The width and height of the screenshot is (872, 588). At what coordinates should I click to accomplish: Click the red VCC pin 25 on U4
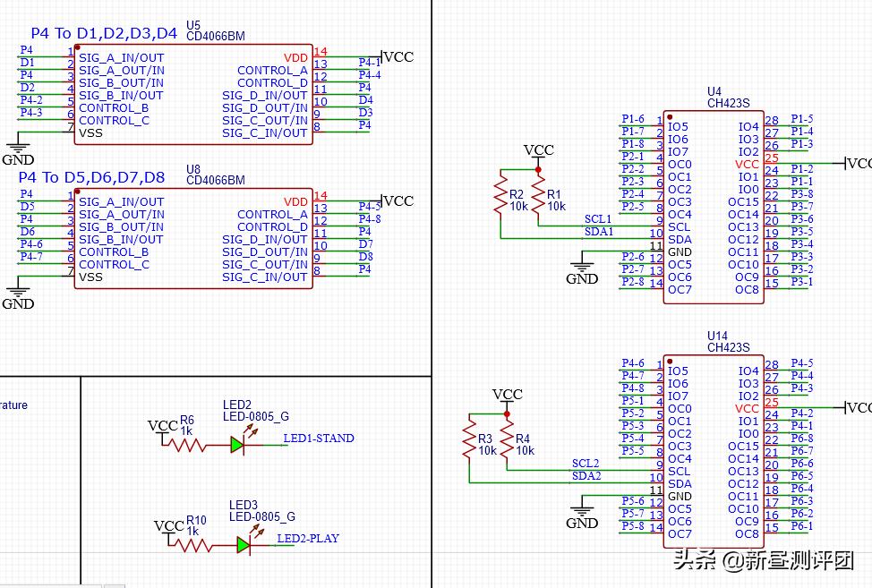pyautogui.click(x=748, y=164)
